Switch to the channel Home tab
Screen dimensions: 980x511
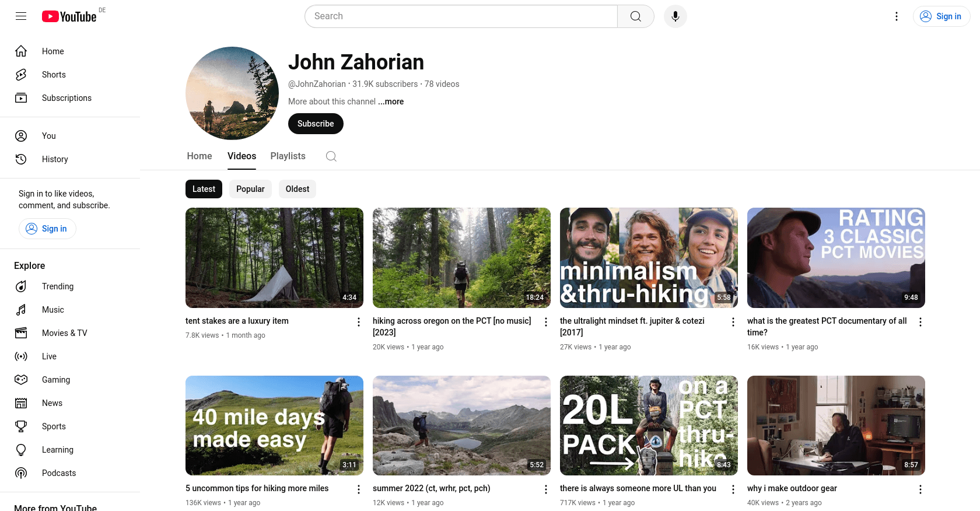tap(199, 156)
